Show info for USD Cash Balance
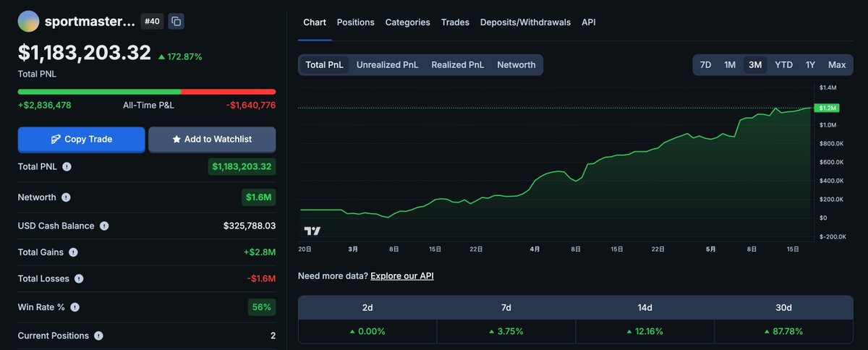The height and width of the screenshot is (350, 868). pyautogui.click(x=104, y=226)
